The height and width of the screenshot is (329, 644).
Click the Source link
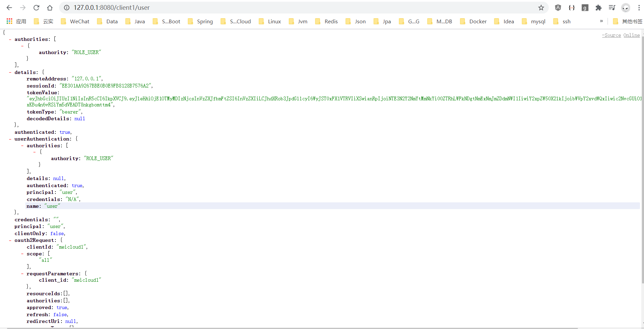point(611,35)
